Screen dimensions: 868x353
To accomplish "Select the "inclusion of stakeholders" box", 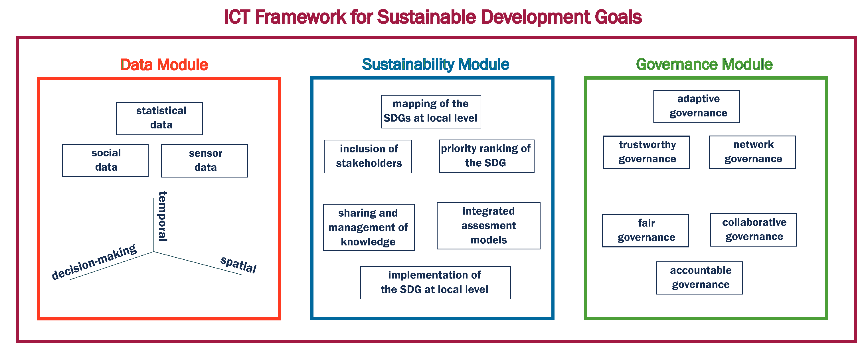I will click(368, 156).
